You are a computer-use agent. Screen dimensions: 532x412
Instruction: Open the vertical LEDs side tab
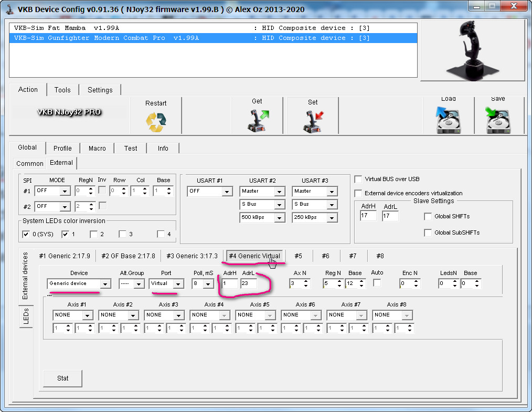pos(26,316)
